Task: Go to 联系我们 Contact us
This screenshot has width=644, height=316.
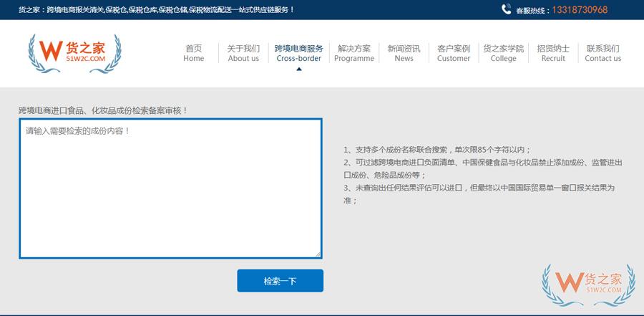Action: 602,53
